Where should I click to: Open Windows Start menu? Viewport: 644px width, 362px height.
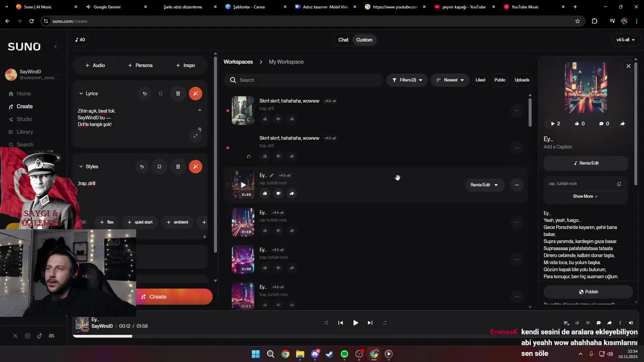point(256,354)
